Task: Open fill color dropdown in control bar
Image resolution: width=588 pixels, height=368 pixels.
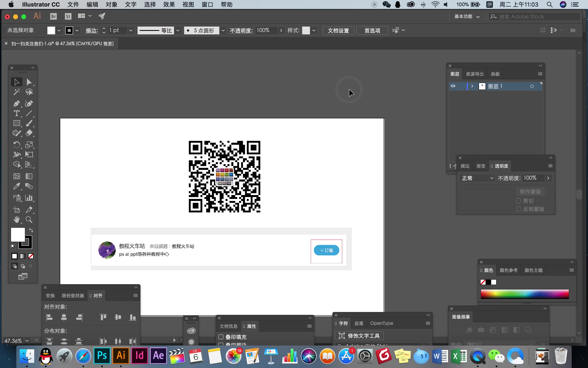Action: pos(59,30)
